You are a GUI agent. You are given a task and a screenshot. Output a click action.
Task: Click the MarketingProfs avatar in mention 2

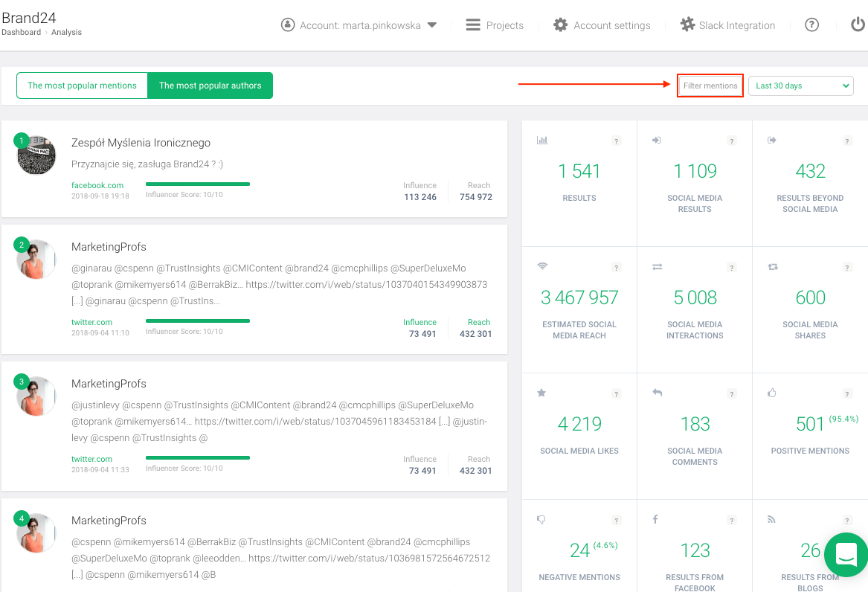[36, 259]
